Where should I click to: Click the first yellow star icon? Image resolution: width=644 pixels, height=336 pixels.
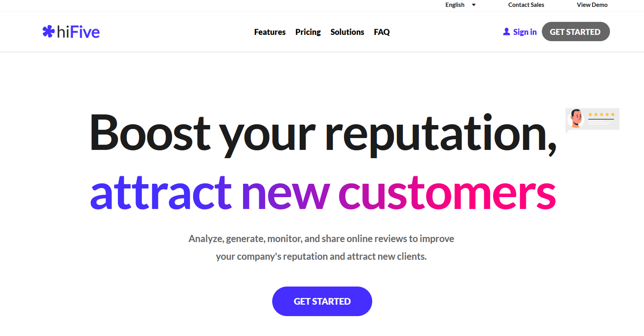[x=590, y=114]
